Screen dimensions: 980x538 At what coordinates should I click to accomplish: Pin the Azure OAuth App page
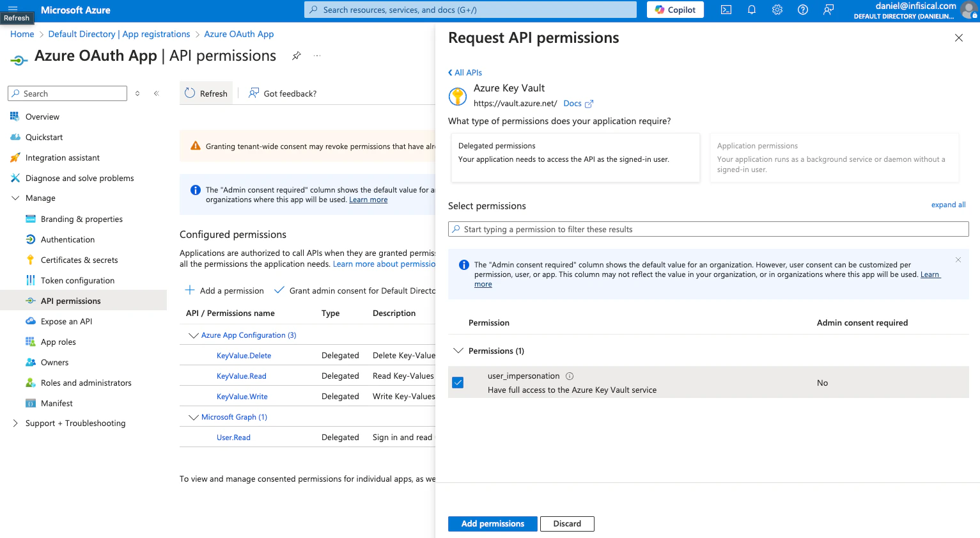tap(296, 56)
